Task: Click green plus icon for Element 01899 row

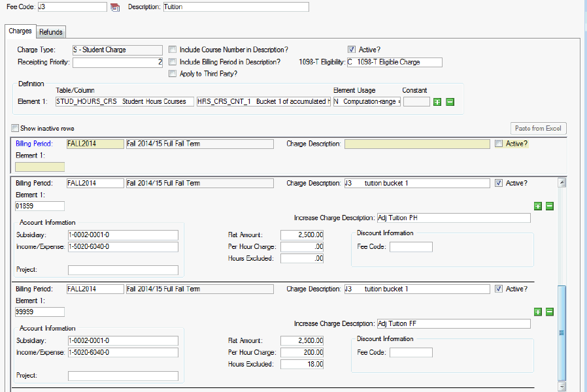Action: pyautogui.click(x=538, y=206)
